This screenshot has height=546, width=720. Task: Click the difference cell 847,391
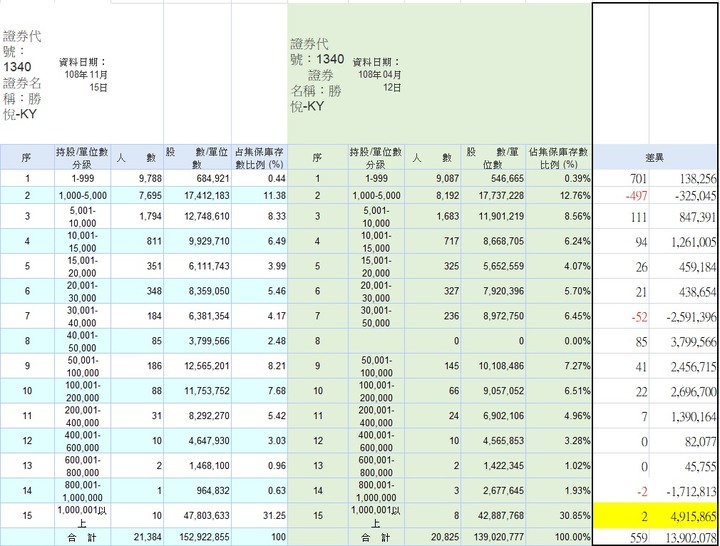pyautogui.click(x=683, y=217)
